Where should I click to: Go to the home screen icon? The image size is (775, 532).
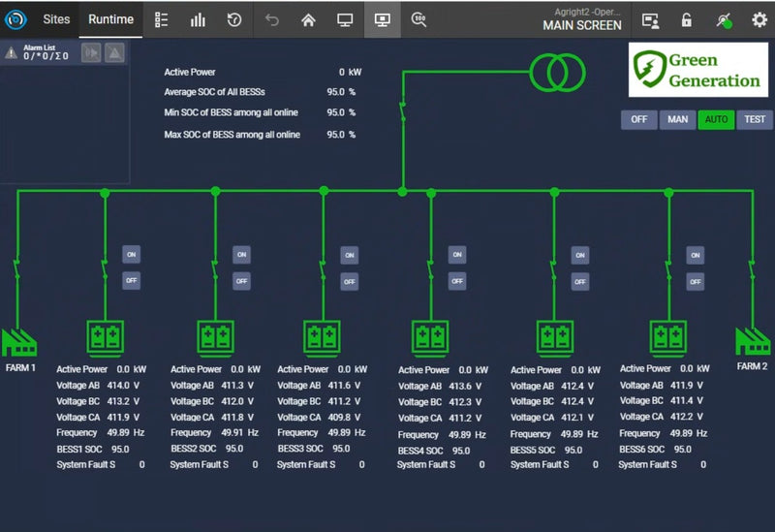pos(308,19)
